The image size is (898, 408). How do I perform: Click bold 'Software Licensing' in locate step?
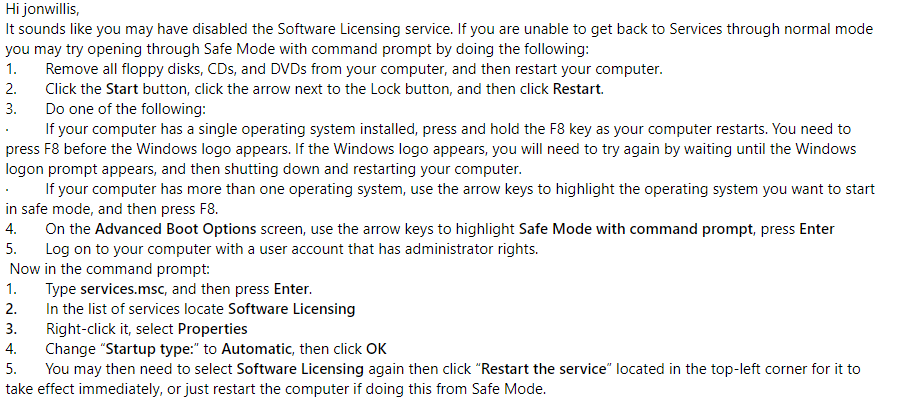point(292,309)
